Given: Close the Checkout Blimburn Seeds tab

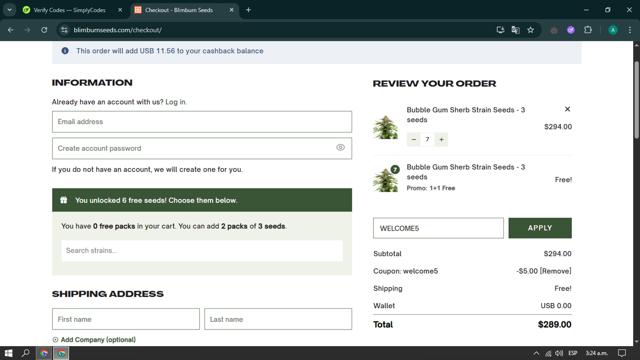Looking at the screenshot, I should tap(231, 10).
